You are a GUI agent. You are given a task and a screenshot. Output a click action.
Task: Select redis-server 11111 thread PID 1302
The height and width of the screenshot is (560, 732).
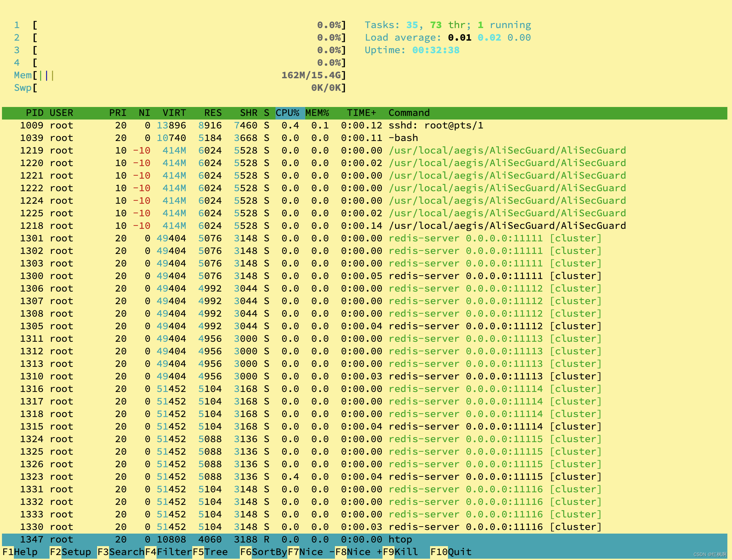pyautogui.click(x=364, y=251)
